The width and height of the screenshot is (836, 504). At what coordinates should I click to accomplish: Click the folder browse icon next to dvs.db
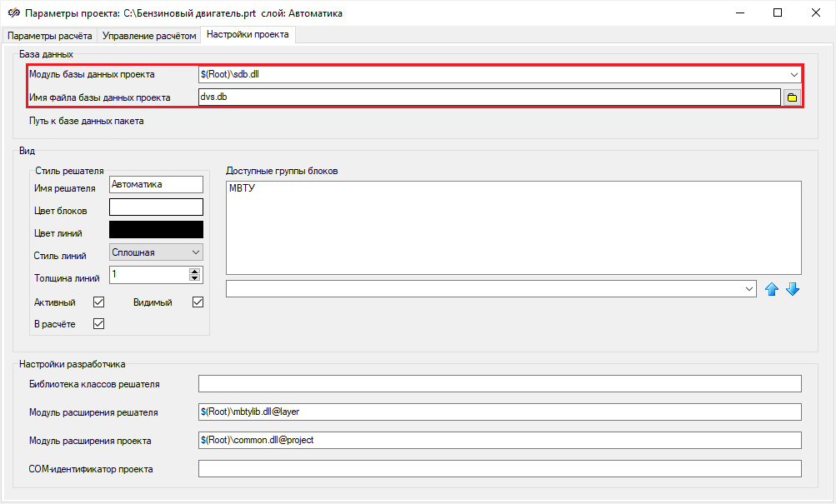792,97
